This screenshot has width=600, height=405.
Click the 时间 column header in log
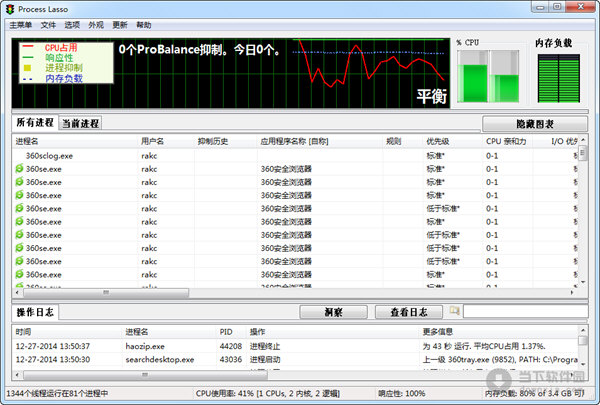67,332
